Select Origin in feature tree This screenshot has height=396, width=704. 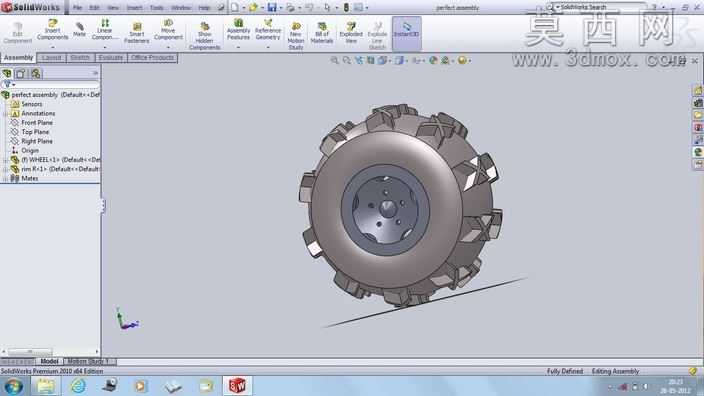[x=30, y=150]
